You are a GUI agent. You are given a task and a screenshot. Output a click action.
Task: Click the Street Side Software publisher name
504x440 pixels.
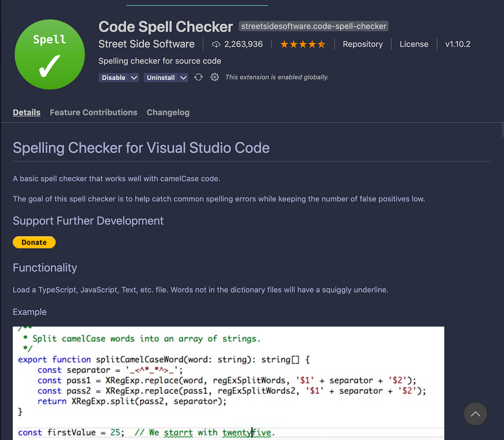147,44
